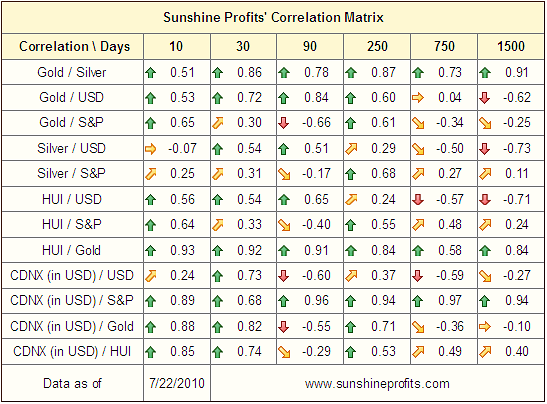Click the sideways arrow for CDNX / Gold 1500-day

[x=485, y=327]
